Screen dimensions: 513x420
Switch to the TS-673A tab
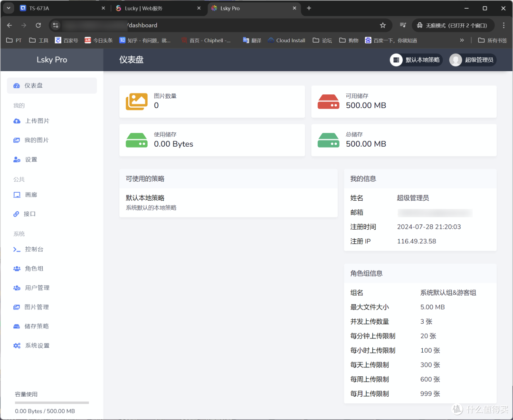coord(62,9)
